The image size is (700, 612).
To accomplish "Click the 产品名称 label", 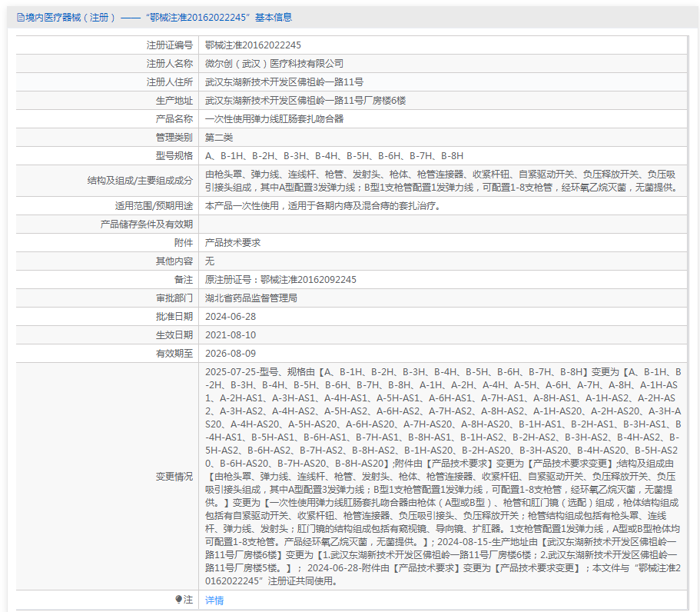I will (x=174, y=119).
